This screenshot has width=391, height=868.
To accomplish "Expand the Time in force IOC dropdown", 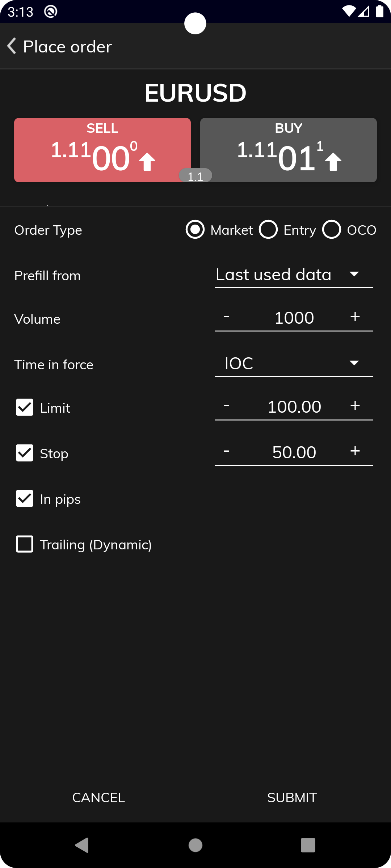I will pyautogui.click(x=294, y=364).
